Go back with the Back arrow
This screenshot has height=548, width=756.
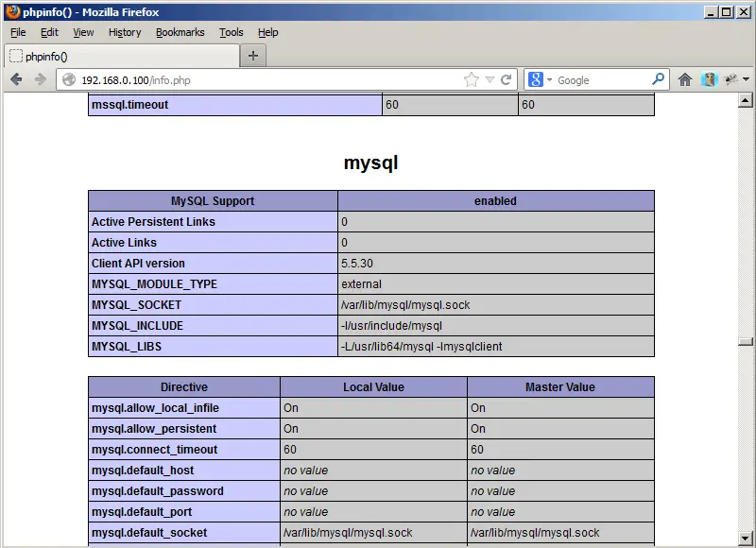tap(16, 79)
